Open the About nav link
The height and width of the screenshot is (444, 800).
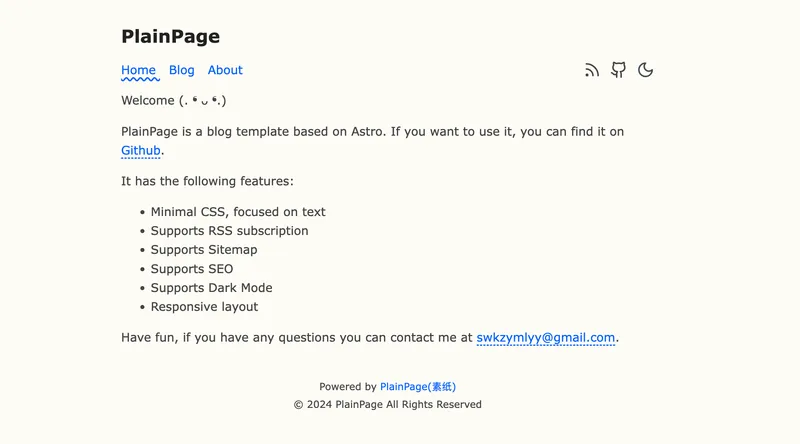[x=225, y=70]
